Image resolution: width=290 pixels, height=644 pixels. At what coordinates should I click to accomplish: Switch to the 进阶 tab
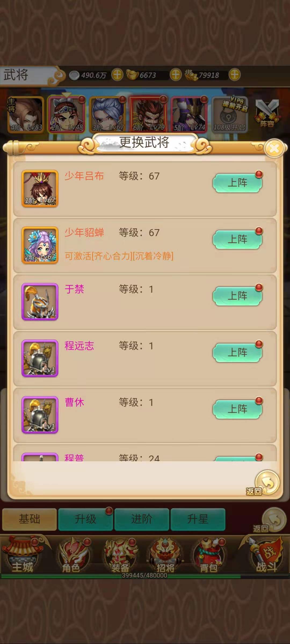tap(142, 519)
